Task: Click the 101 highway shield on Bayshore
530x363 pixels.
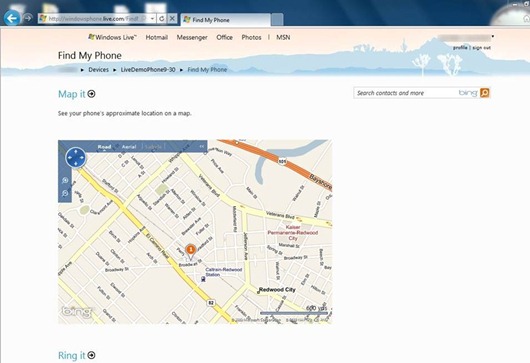Action: point(282,162)
